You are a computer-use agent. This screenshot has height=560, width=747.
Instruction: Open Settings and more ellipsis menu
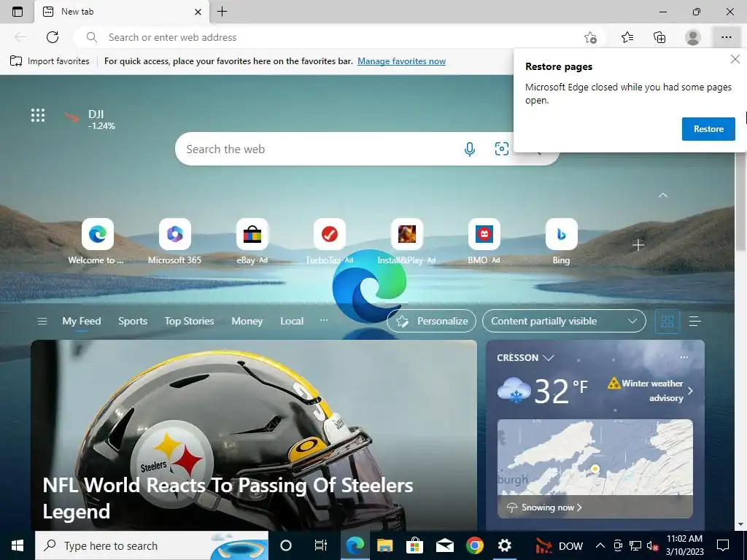726,37
